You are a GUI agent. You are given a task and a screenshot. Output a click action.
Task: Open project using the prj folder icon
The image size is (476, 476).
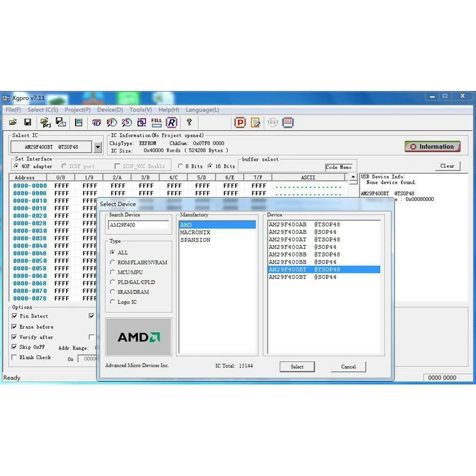46,123
